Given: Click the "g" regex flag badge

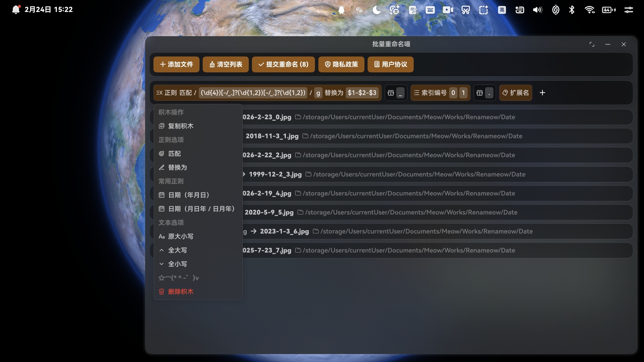Looking at the screenshot, I should (x=318, y=93).
